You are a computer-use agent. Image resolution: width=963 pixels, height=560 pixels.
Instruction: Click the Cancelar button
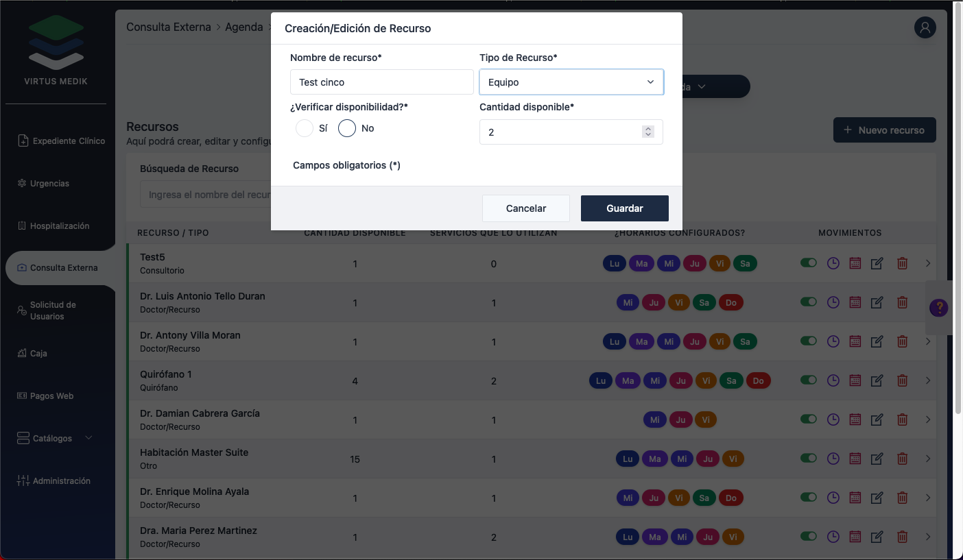click(525, 208)
